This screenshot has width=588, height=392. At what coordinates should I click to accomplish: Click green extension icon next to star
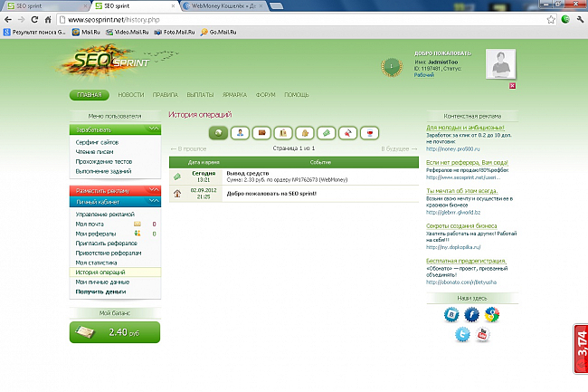[x=565, y=20]
